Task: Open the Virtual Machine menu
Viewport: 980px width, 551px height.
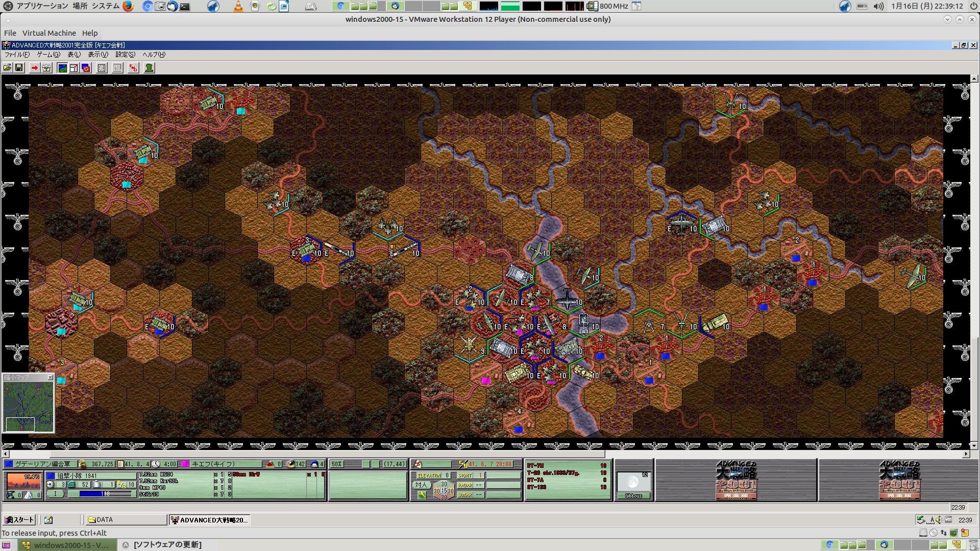Action: tap(49, 33)
